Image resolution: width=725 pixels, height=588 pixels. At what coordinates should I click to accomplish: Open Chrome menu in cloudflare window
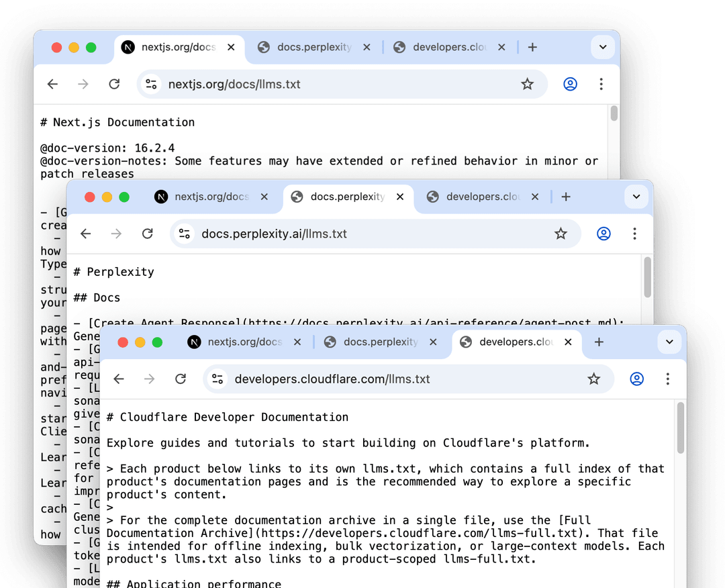(x=668, y=379)
